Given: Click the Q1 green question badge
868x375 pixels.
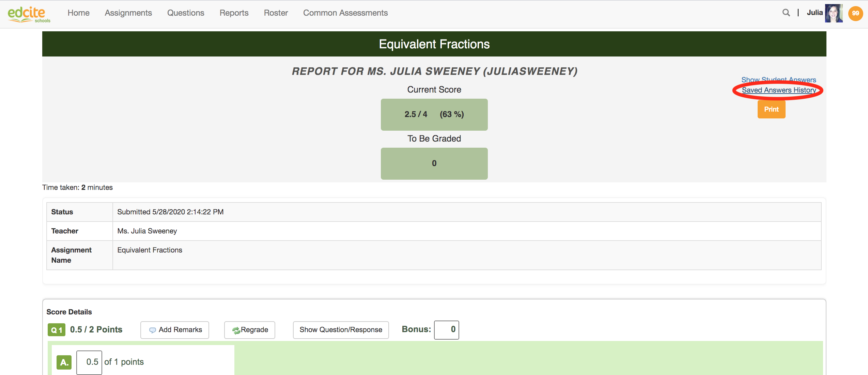Looking at the screenshot, I should tap(56, 330).
